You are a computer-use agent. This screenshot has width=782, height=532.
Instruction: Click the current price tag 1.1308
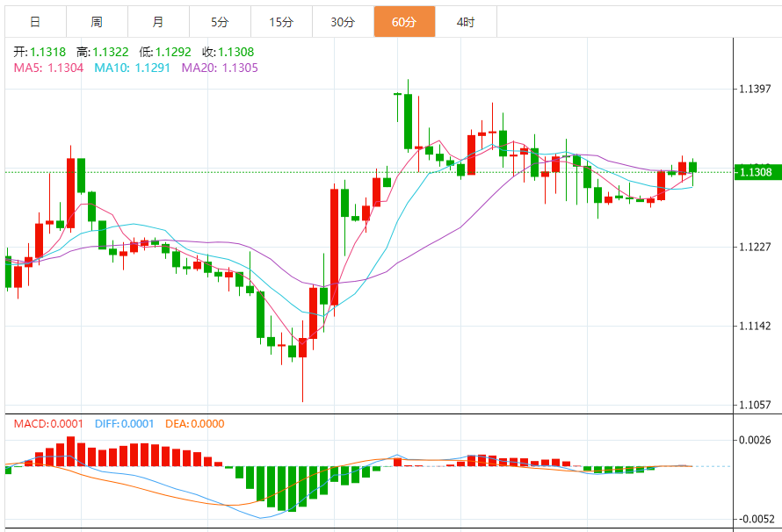point(757,172)
